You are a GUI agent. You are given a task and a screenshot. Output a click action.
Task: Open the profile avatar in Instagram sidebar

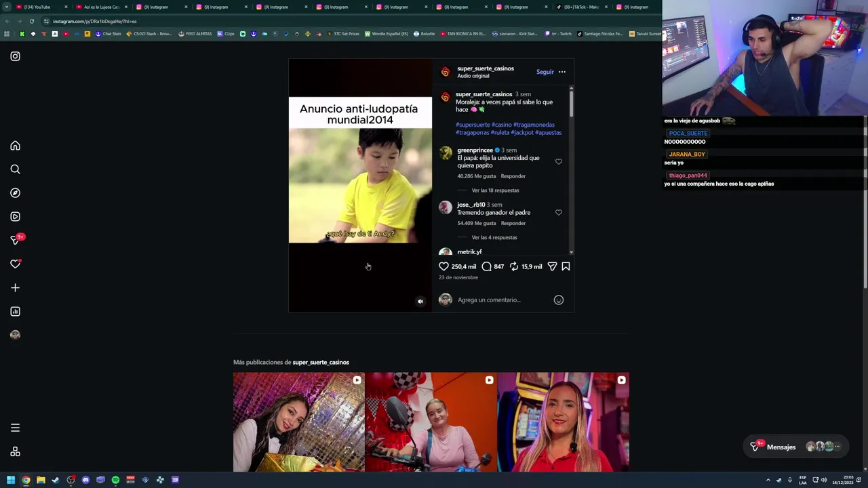15,335
